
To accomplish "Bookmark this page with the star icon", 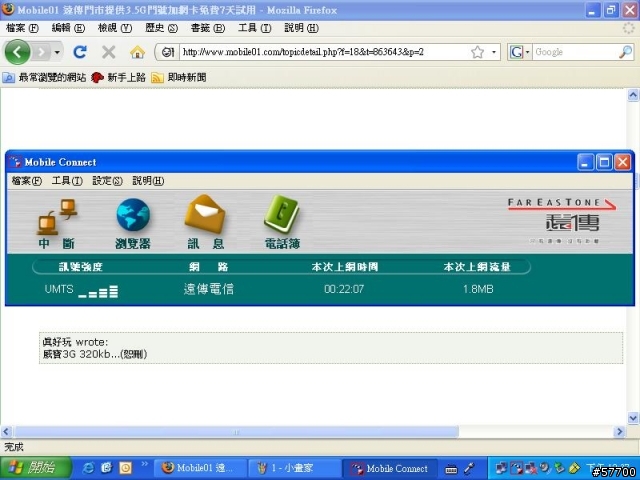I will (x=477, y=52).
